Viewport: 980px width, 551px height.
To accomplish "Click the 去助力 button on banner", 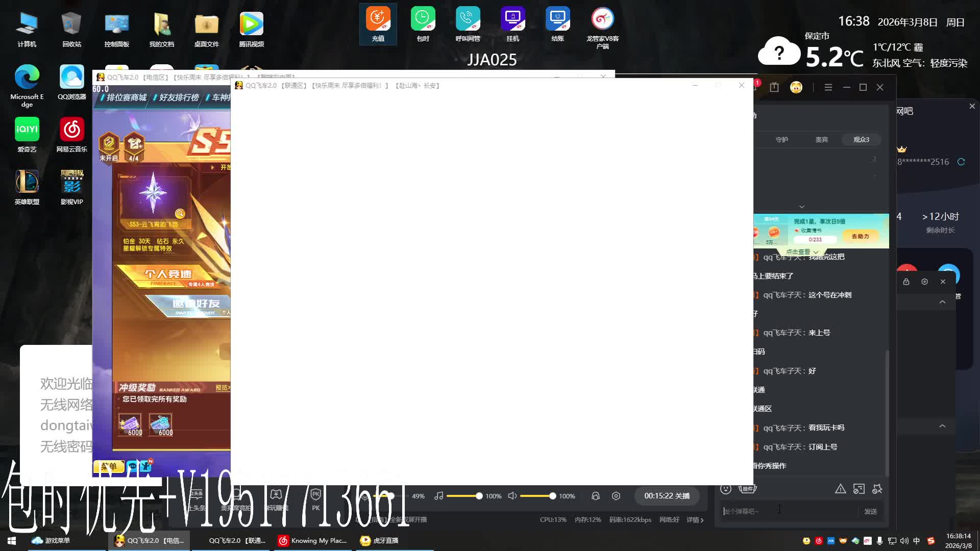I will click(x=860, y=236).
